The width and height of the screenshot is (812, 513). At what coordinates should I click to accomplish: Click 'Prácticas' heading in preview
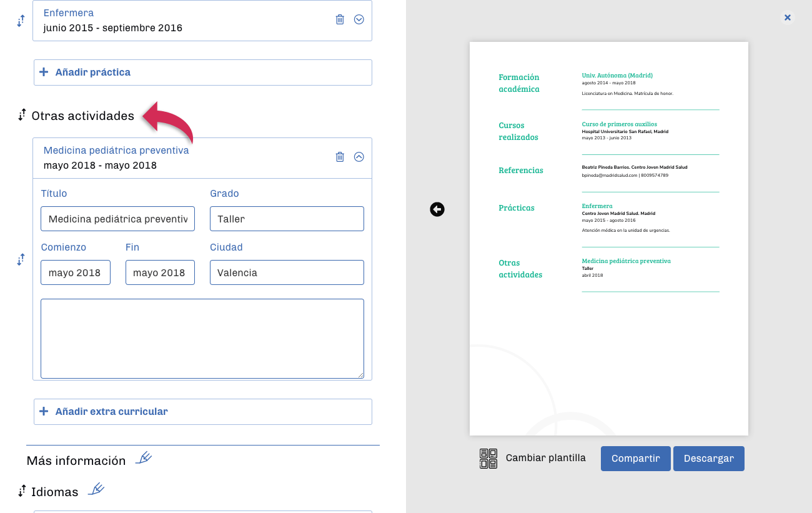(x=517, y=207)
